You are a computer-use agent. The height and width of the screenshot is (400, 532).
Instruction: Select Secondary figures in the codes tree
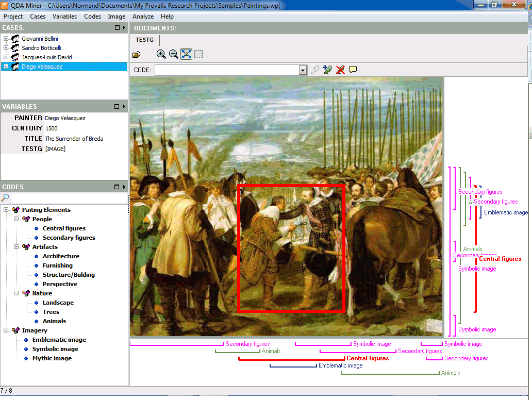[x=69, y=238]
